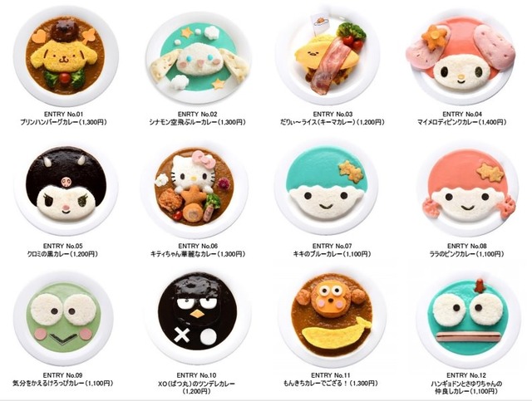Select the Lala pink curry plate
This screenshot has width=532, height=401.
pos(469,189)
